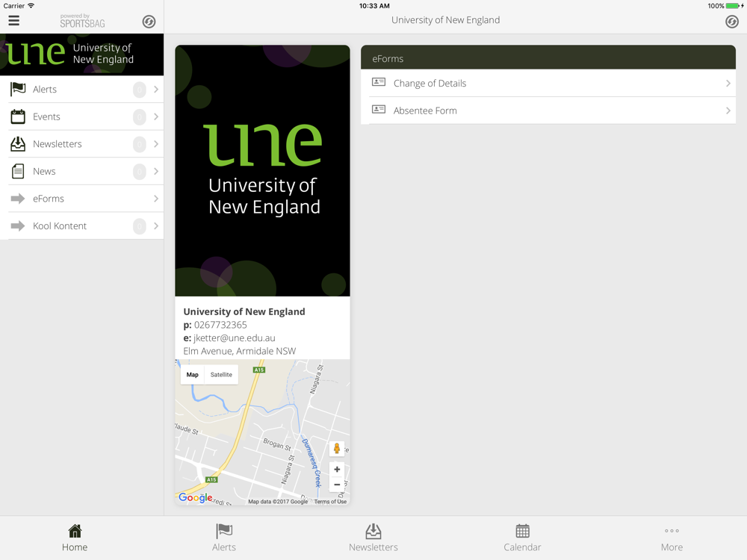Open Absentee Form via its chevron
Image resolution: width=747 pixels, height=560 pixels.
pos(728,111)
